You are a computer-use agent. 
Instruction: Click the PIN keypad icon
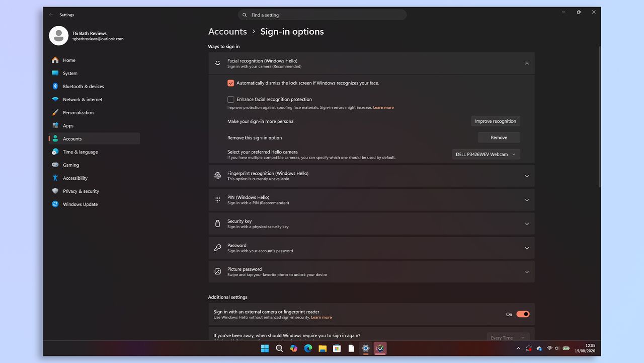point(218,199)
